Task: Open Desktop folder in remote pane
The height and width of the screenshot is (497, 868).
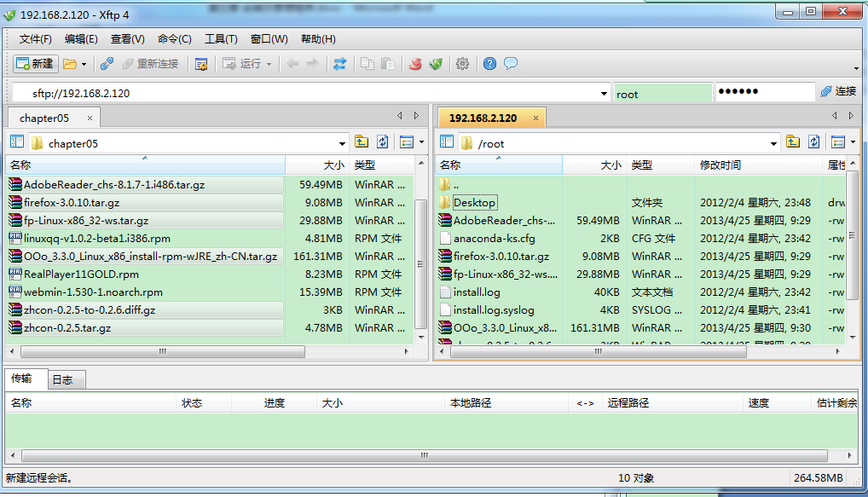Action: tap(474, 203)
